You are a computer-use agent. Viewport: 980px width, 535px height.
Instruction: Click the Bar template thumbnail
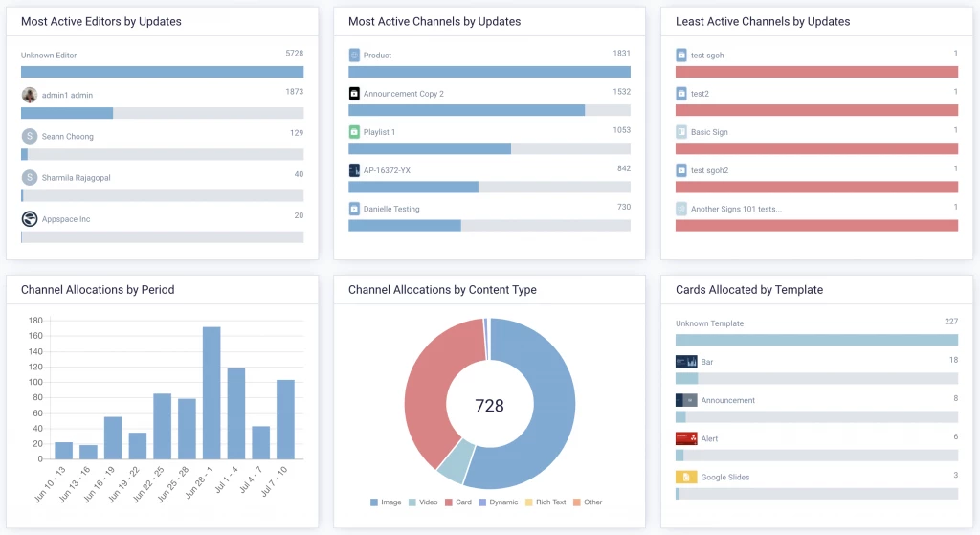pyautogui.click(x=686, y=362)
